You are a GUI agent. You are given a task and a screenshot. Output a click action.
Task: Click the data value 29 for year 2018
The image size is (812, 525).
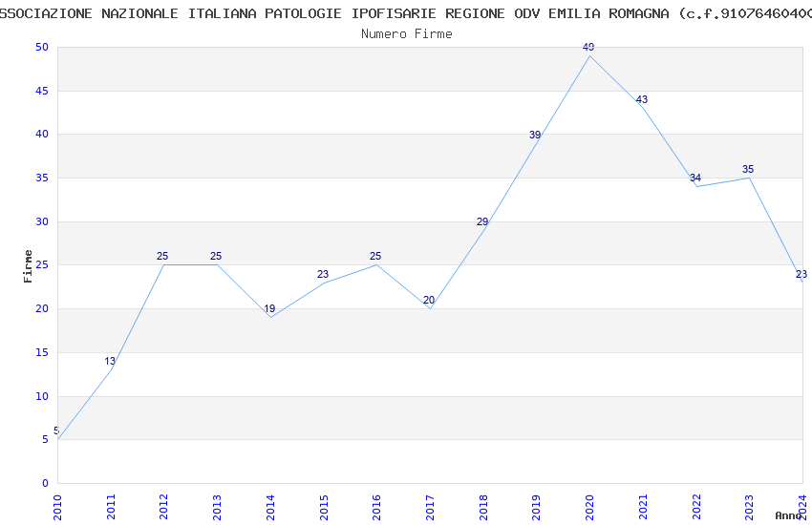click(482, 221)
